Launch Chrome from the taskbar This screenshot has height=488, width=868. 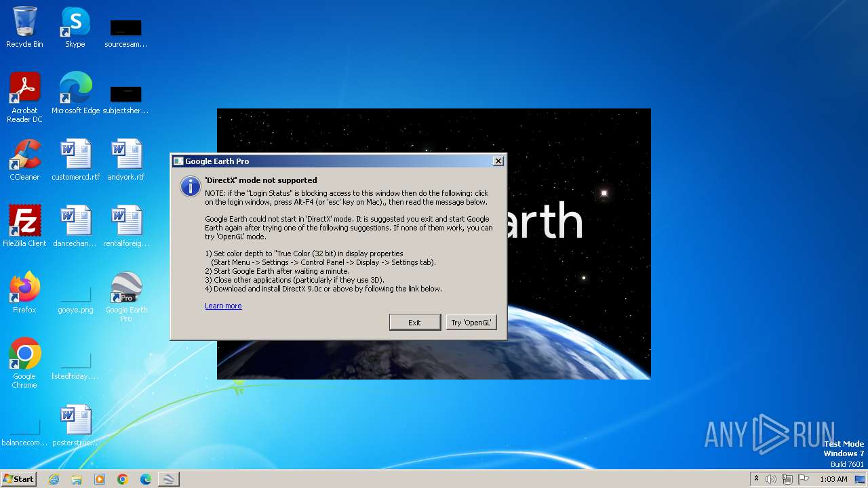[123, 479]
